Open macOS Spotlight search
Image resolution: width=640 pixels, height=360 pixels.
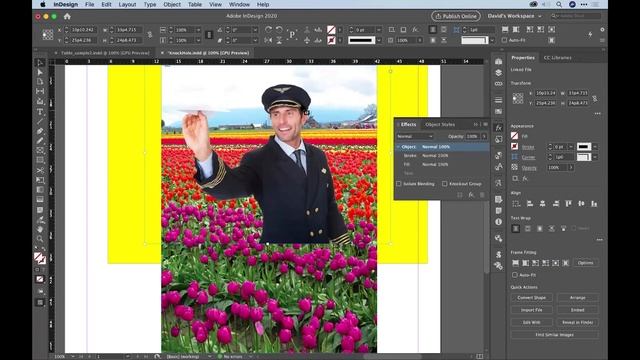[x=559, y=4]
